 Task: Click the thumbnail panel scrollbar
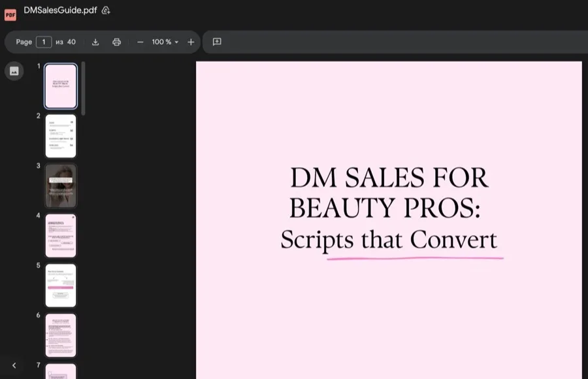coord(83,89)
